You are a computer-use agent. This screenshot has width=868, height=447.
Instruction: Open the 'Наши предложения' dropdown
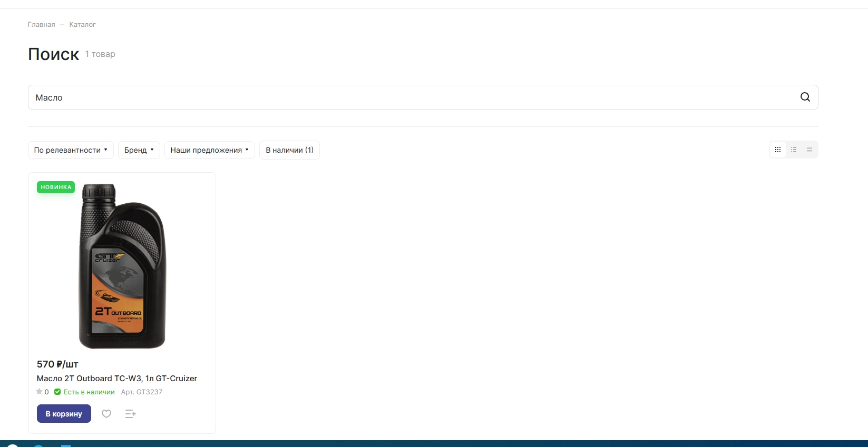click(x=209, y=150)
